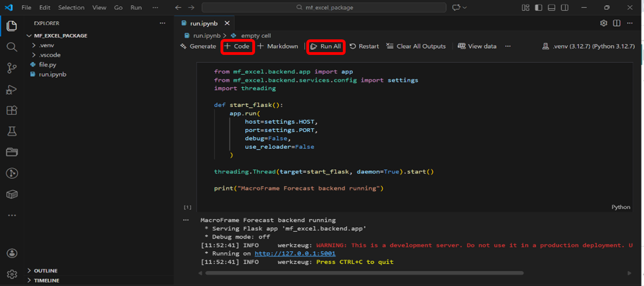Add a new Markdown cell
Screen dimensions: 644x286
coord(278,46)
